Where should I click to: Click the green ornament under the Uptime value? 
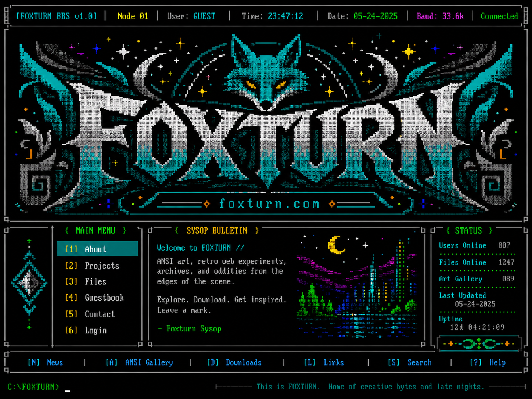click(x=479, y=344)
